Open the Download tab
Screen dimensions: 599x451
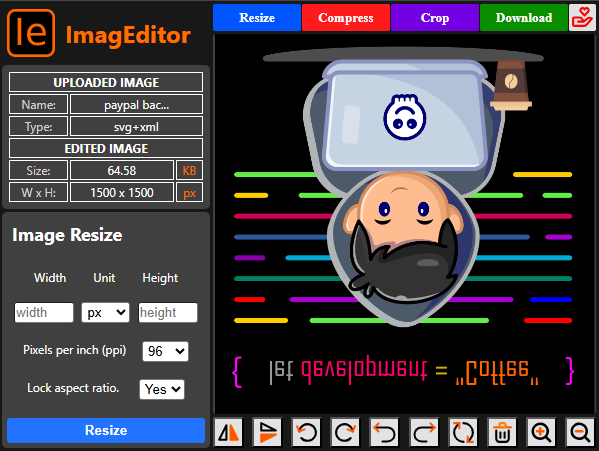click(x=524, y=18)
